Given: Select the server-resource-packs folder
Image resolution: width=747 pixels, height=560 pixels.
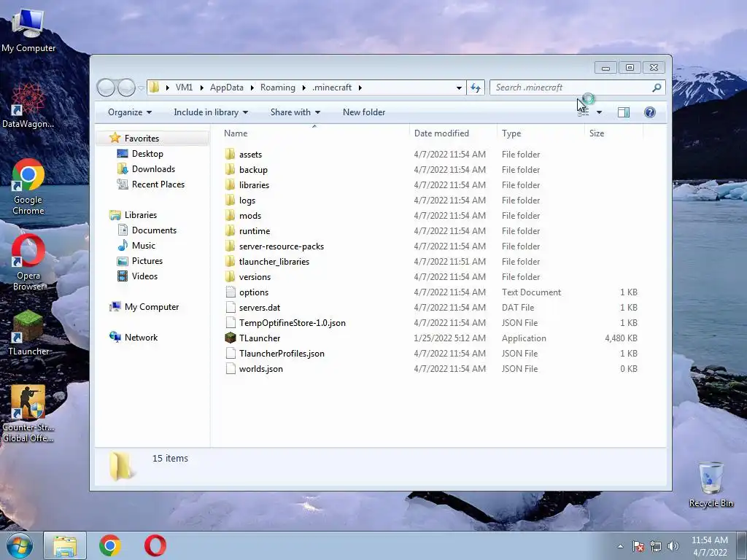Looking at the screenshot, I should [x=281, y=246].
